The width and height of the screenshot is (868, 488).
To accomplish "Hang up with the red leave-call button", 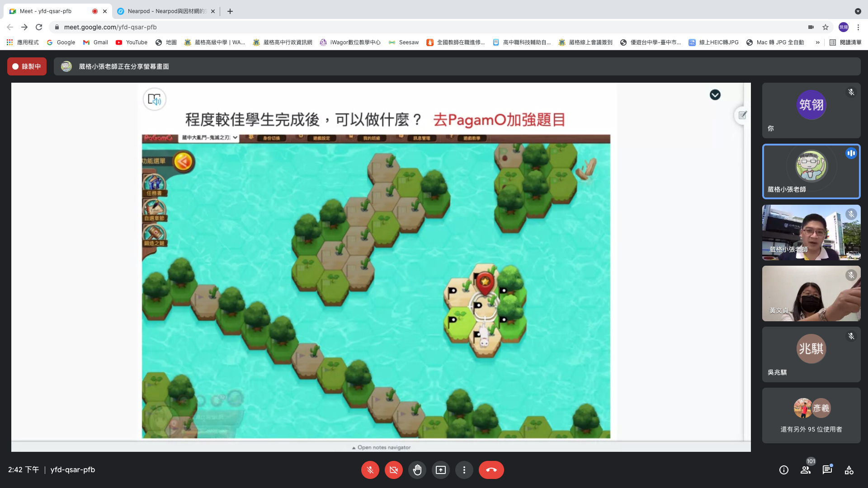I will [x=491, y=470].
